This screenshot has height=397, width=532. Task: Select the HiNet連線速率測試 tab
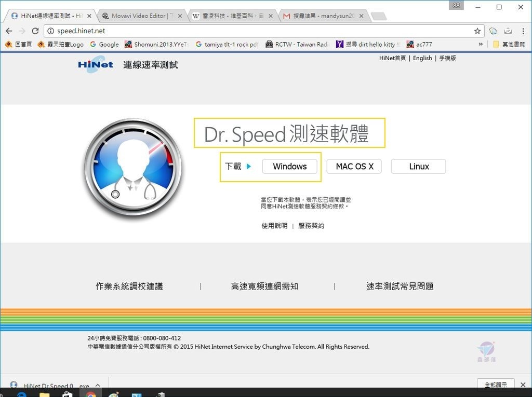pyautogui.click(x=51, y=16)
